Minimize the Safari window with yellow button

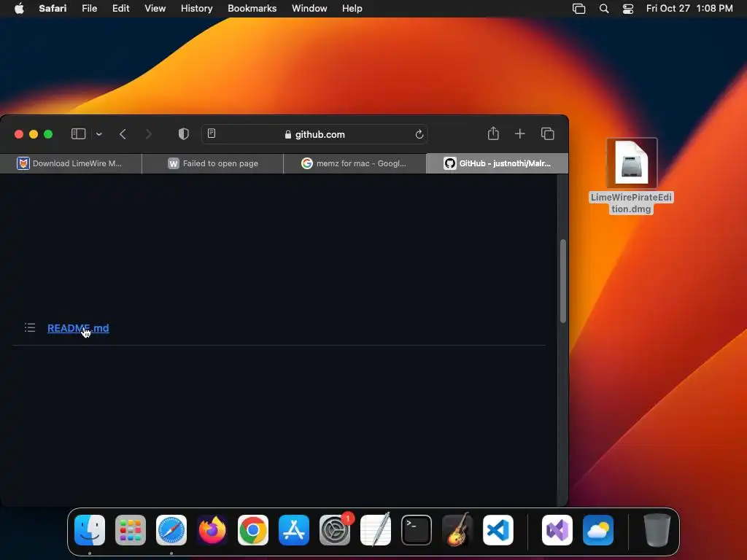coord(34,134)
